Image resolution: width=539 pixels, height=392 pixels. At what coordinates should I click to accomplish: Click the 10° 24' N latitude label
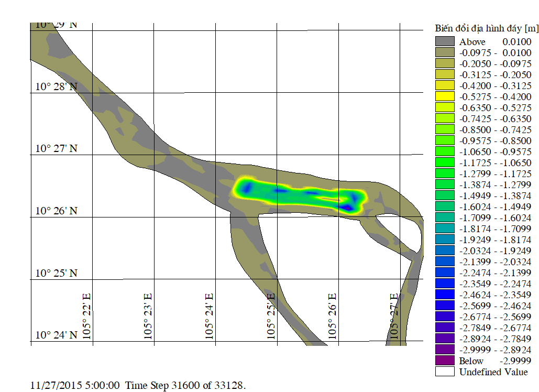coord(56,335)
